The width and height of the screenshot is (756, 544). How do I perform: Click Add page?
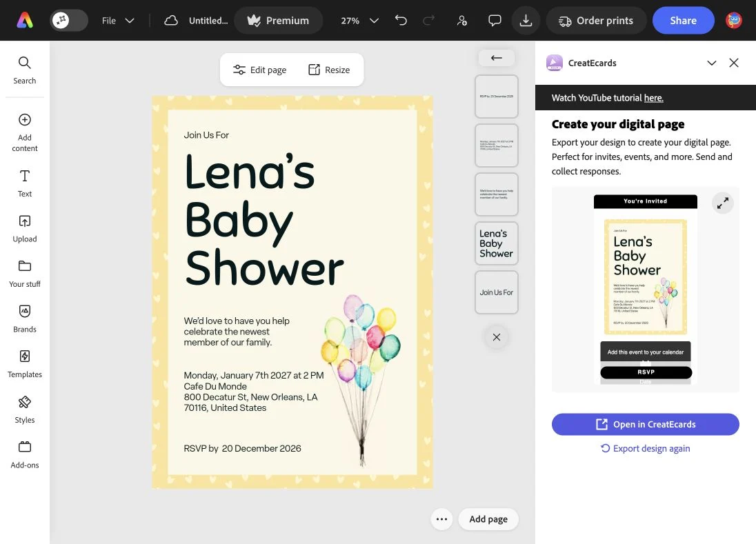coord(488,519)
